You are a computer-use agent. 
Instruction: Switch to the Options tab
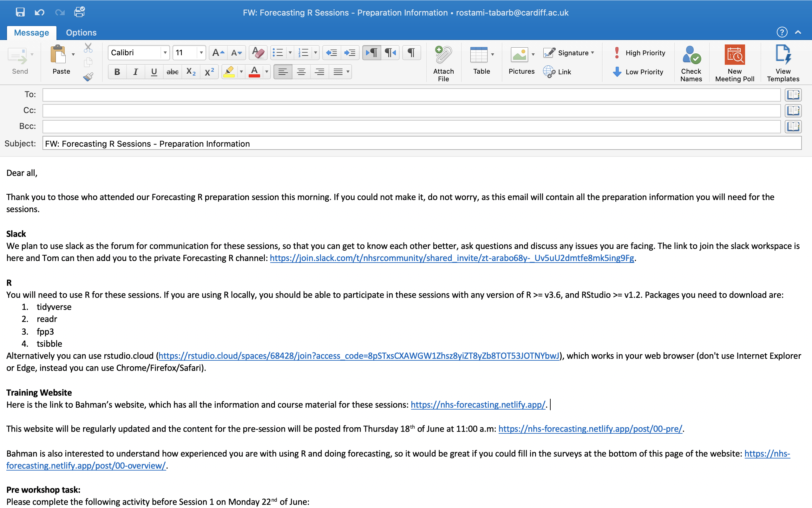(x=81, y=33)
